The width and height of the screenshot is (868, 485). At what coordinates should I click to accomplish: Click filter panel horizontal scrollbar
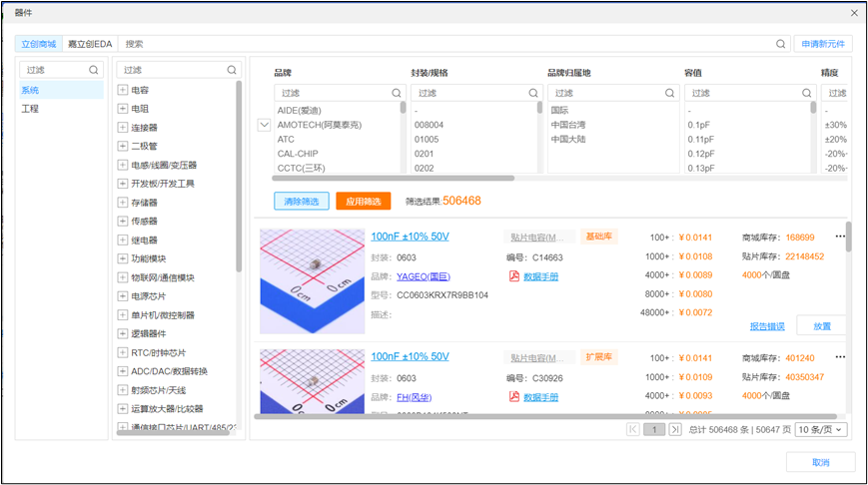tap(393, 178)
